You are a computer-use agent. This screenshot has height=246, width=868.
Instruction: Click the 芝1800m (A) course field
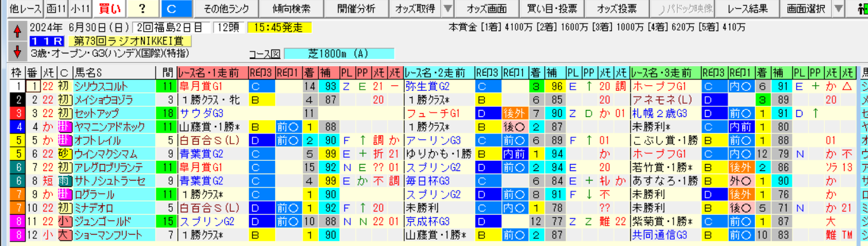(x=339, y=53)
